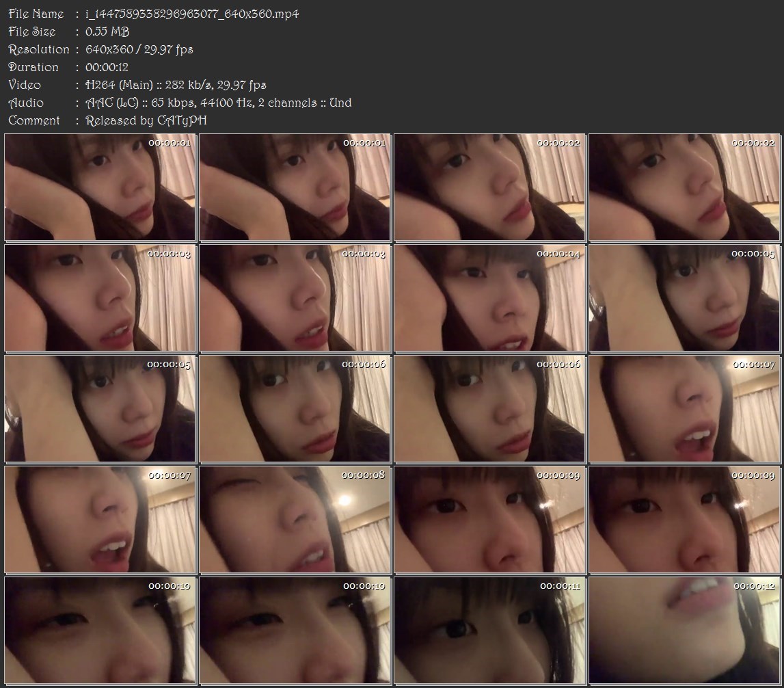Select the first thumbnail marked 00:00:06
The height and width of the screenshot is (688, 784).
coord(295,409)
